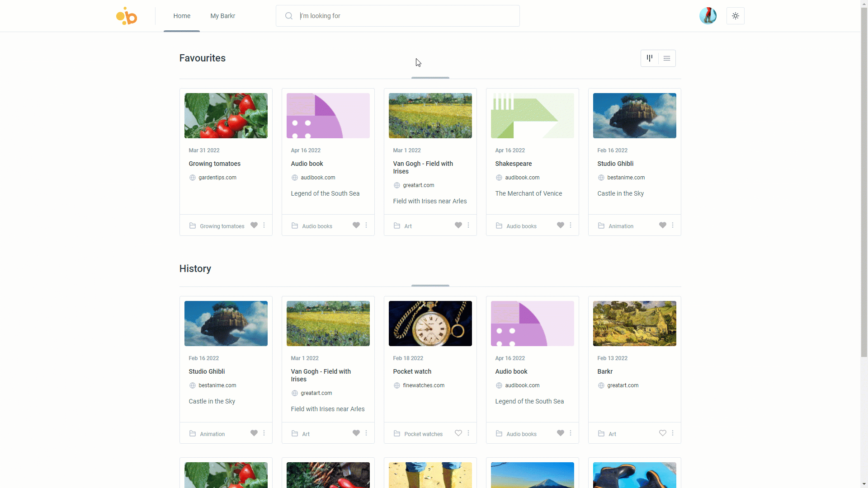Click the Pocket watch card title
Viewport: 868px width, 488px height.
(x=412, y=371)
